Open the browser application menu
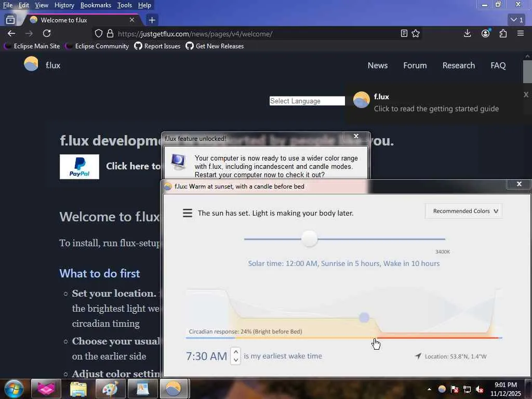 (x=521, y=34)
